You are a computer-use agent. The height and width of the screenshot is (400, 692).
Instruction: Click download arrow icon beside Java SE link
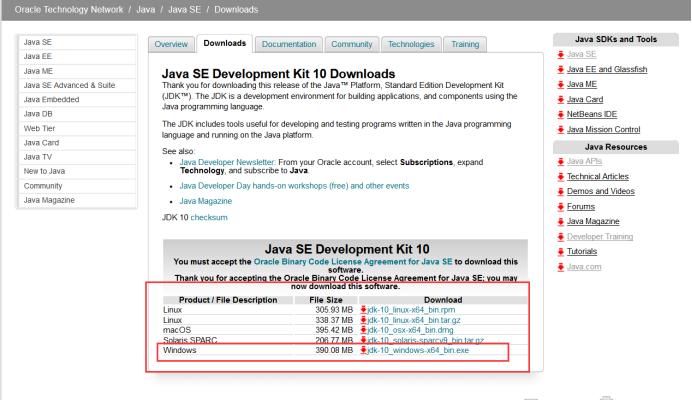coord(560,54)
